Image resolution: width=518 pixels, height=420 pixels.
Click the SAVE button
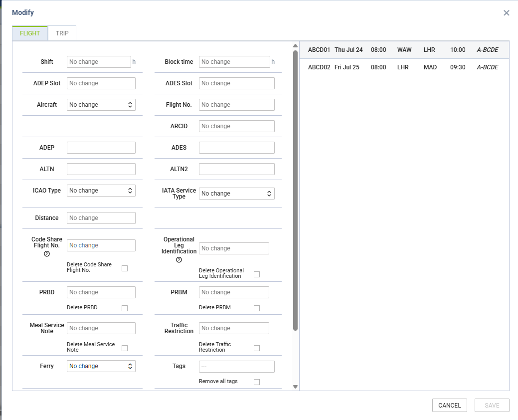pyautogui.click(x=492, y=406)
